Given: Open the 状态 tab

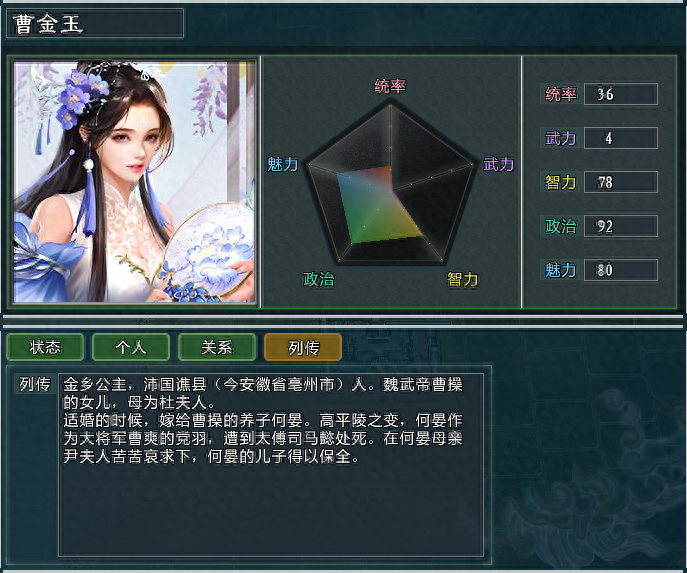Looking at the screenshot, I should [45, 347].
